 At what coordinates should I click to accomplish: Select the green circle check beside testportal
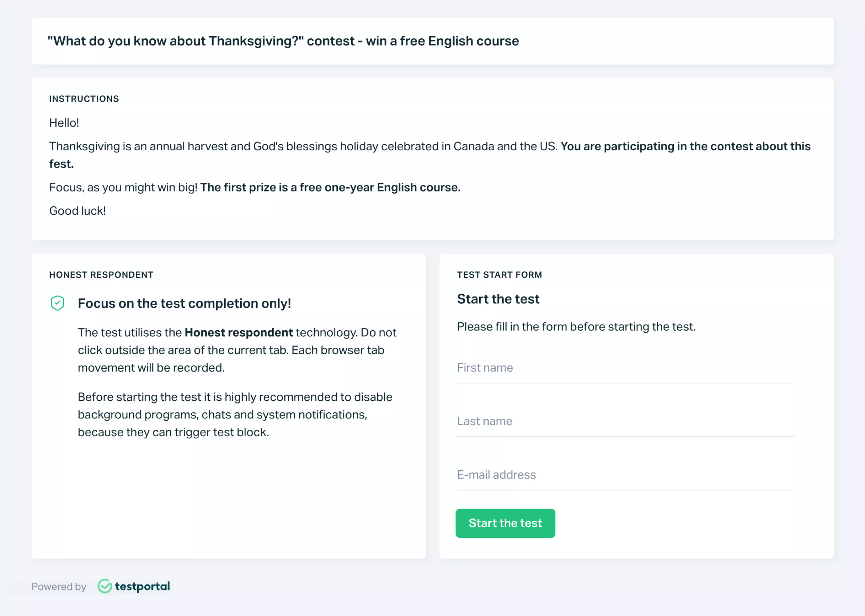coord(105,586)
